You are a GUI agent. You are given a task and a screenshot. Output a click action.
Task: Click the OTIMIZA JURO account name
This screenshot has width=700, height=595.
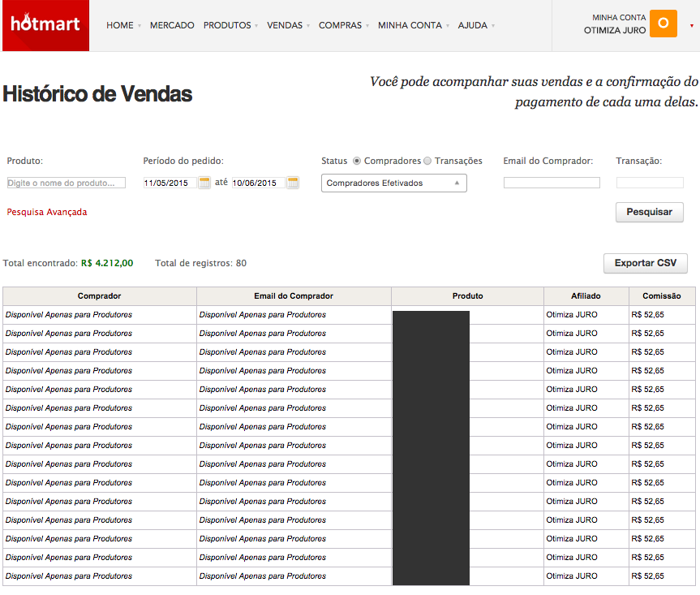coord(615,30)
